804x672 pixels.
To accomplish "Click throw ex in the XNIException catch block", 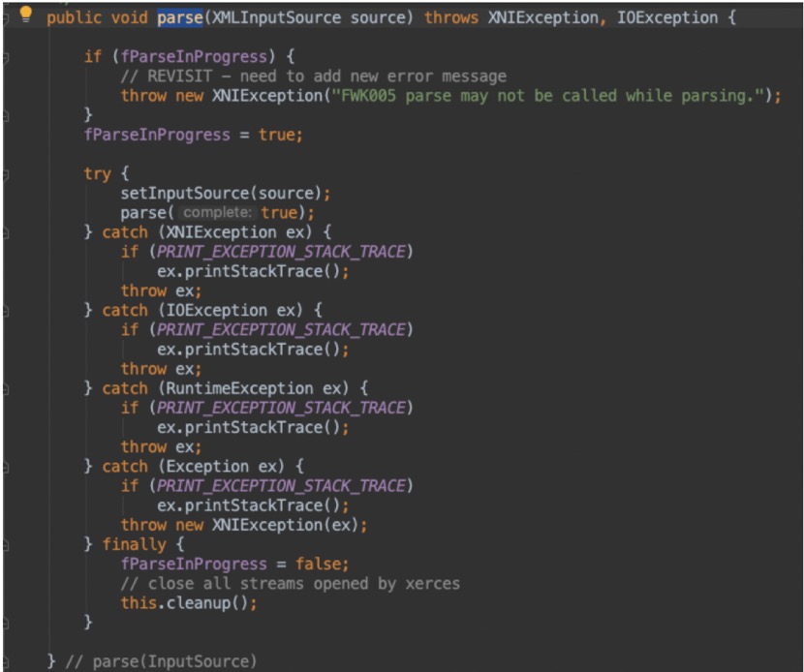I will (161, 290).
